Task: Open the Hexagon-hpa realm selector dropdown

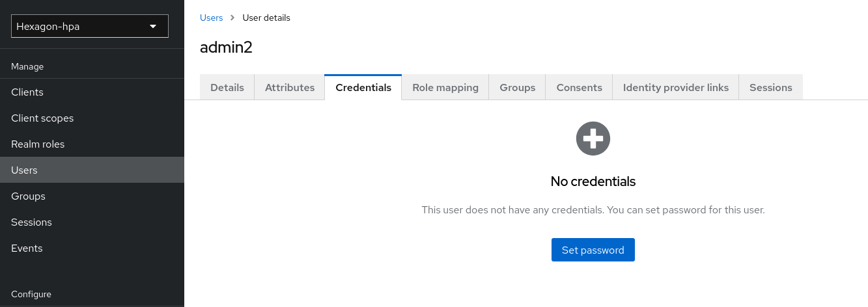Action: [x=90, y=26]
